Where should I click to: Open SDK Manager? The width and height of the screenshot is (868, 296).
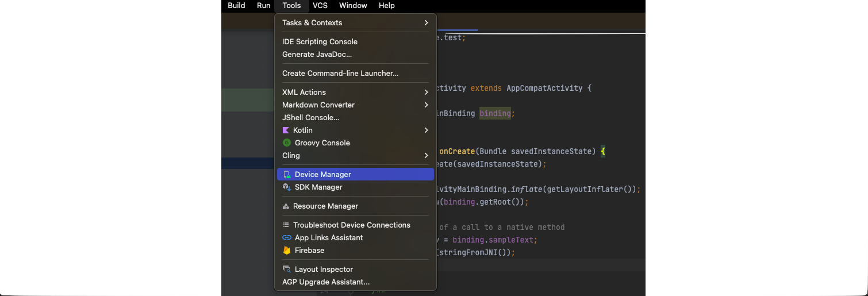coord(355,187)
